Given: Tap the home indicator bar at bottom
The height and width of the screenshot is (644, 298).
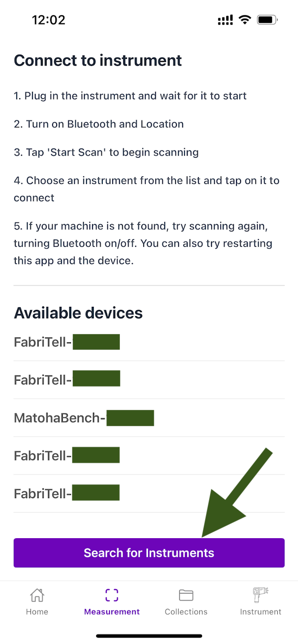Looking at the screenshot, I should [149, 636].
